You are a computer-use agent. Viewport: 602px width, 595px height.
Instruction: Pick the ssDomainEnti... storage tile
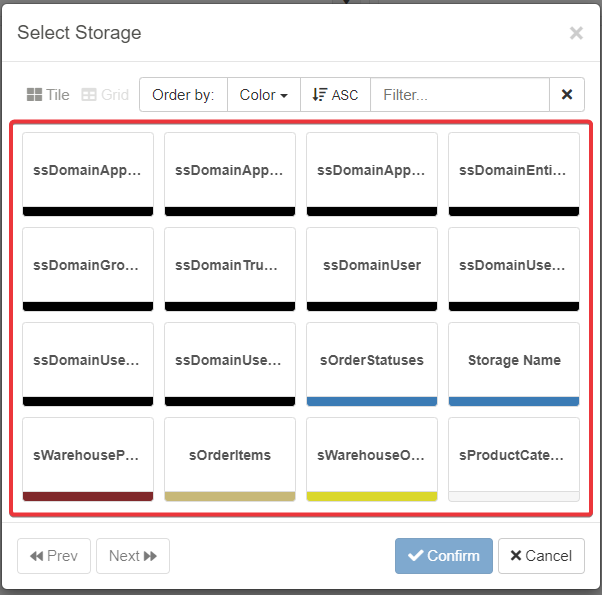pos(514,171)
